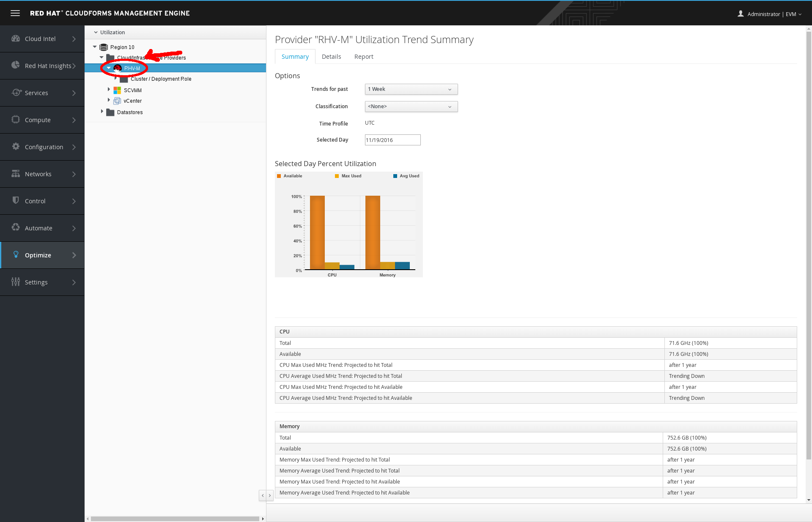Select SCVMM provider in the tree
This screenshot has height=522, width=812.
[133, 90]
